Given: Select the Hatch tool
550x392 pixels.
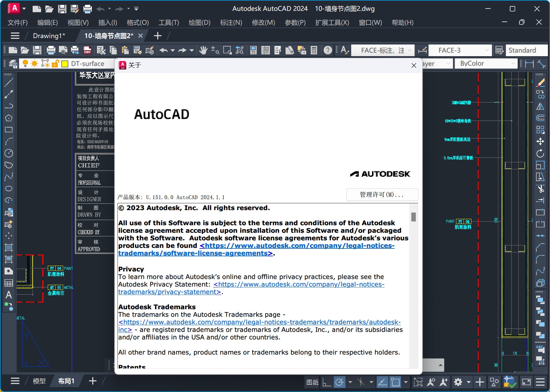Looking at the screenshot, I should click(9, 248).
